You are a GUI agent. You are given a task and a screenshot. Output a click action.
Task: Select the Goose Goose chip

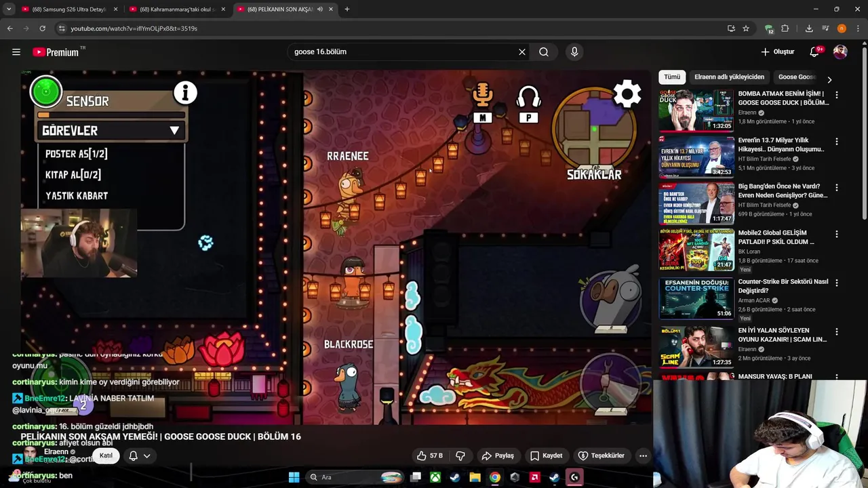pos(797,77)
